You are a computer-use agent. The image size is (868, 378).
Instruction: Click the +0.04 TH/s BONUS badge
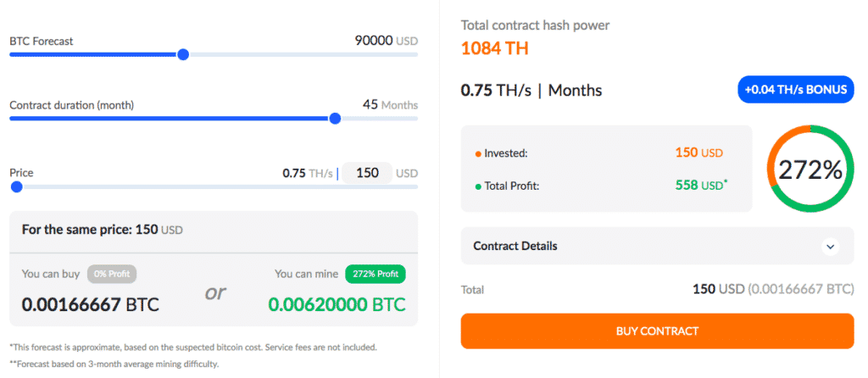pyautogui.click(x=795, y=90)
